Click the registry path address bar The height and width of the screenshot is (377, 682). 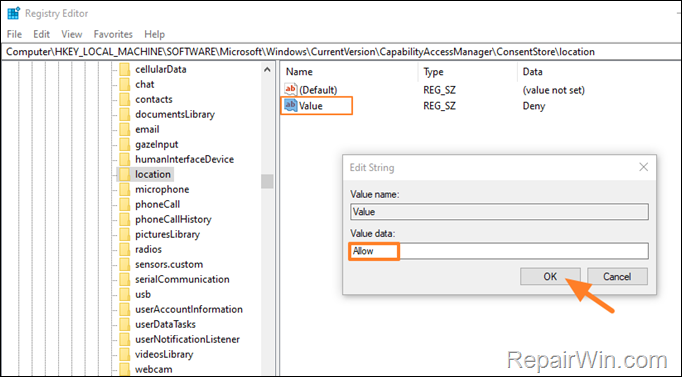click(341, 52)
